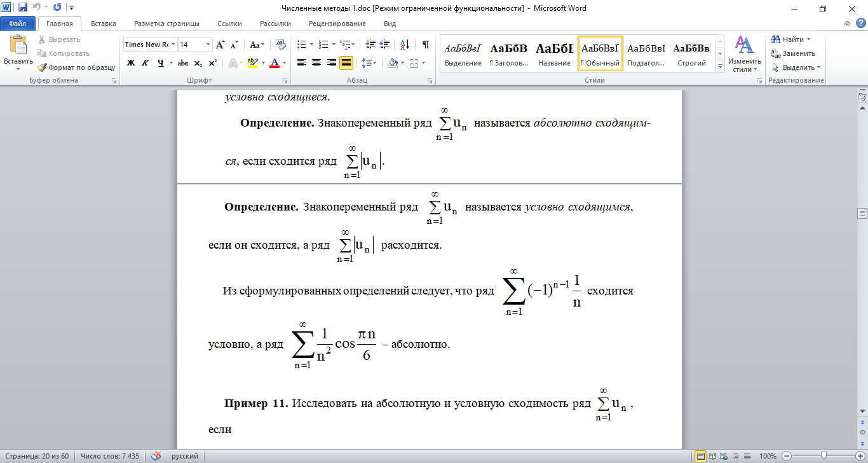The image size is (868, 463).
Task: Click русский language indicator in status bar
Action: coord(185,456)
